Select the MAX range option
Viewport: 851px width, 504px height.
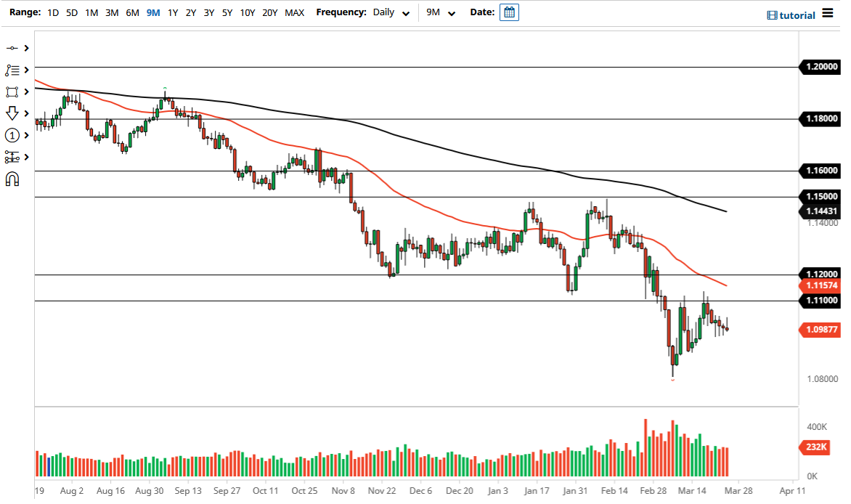[295, 12]
